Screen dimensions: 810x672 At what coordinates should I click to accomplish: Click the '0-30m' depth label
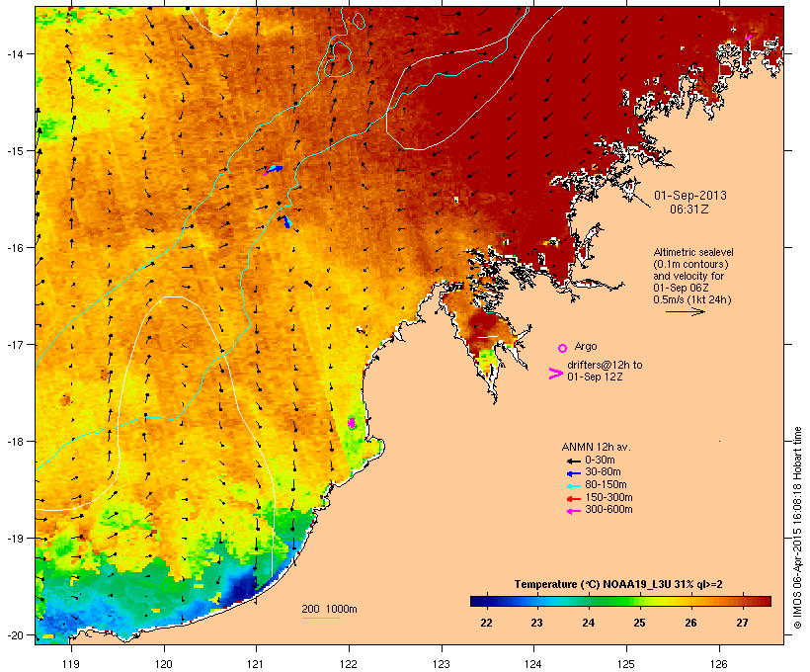click(x=600, y=461)
